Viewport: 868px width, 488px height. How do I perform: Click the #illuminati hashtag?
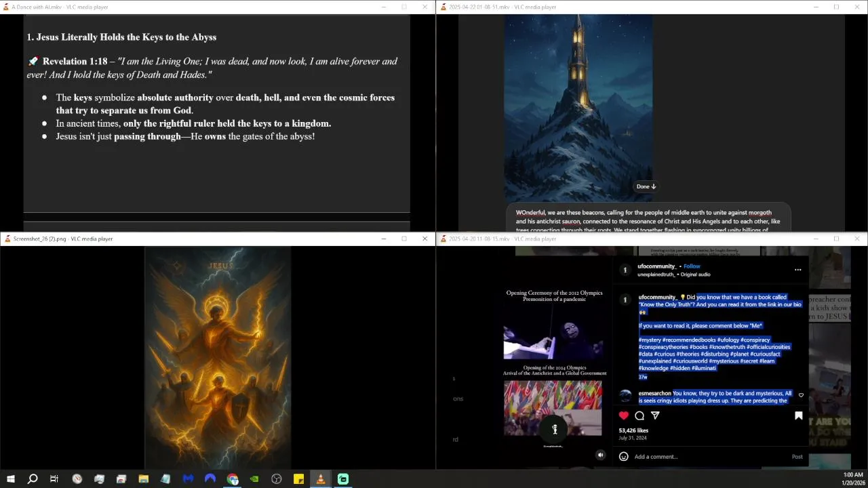(x=704, y=368)
